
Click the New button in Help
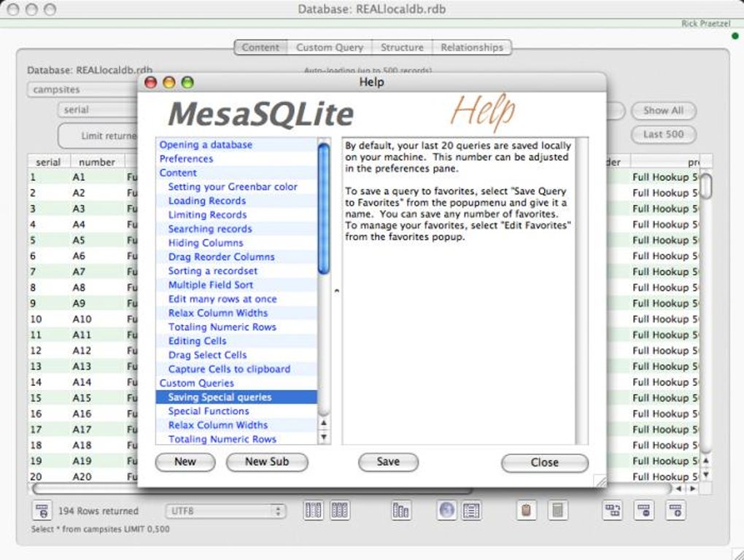coord(185,462)
